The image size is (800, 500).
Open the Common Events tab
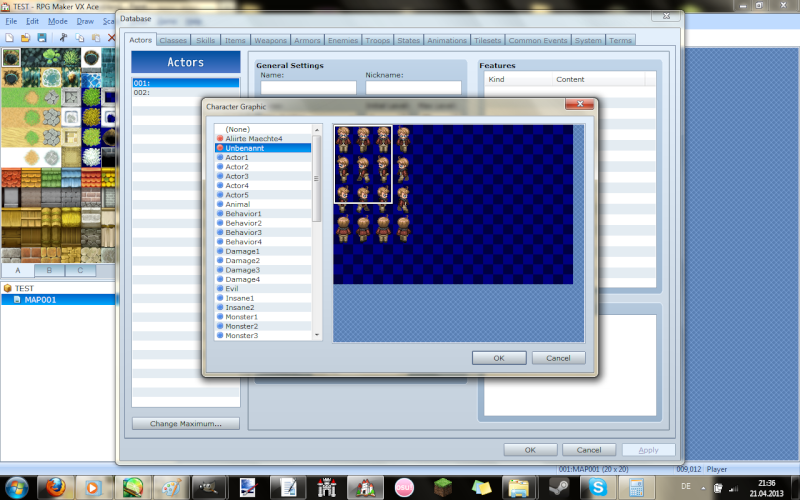(x=538, y=40)
